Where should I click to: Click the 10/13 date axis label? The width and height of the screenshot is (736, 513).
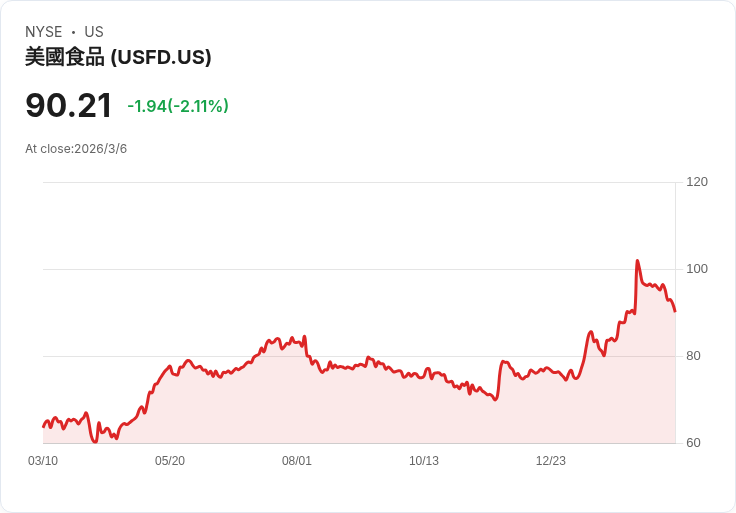[424, 461]
